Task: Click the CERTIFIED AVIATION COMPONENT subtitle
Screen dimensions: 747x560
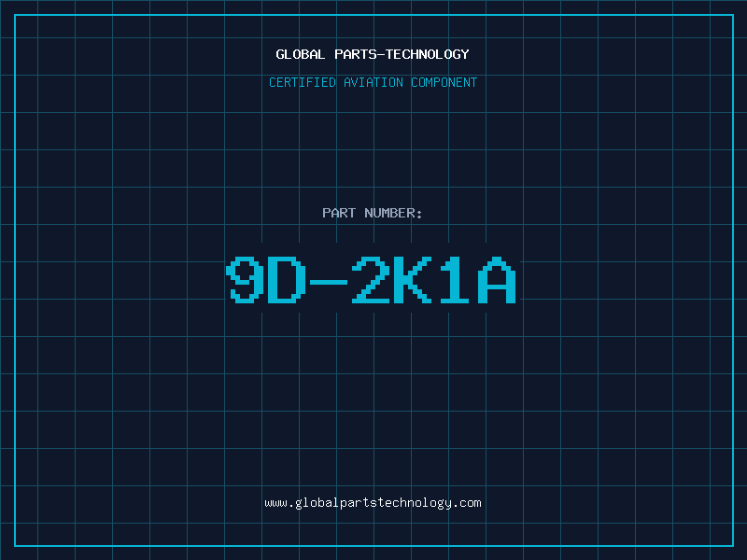Action: (x=373, y=82)
